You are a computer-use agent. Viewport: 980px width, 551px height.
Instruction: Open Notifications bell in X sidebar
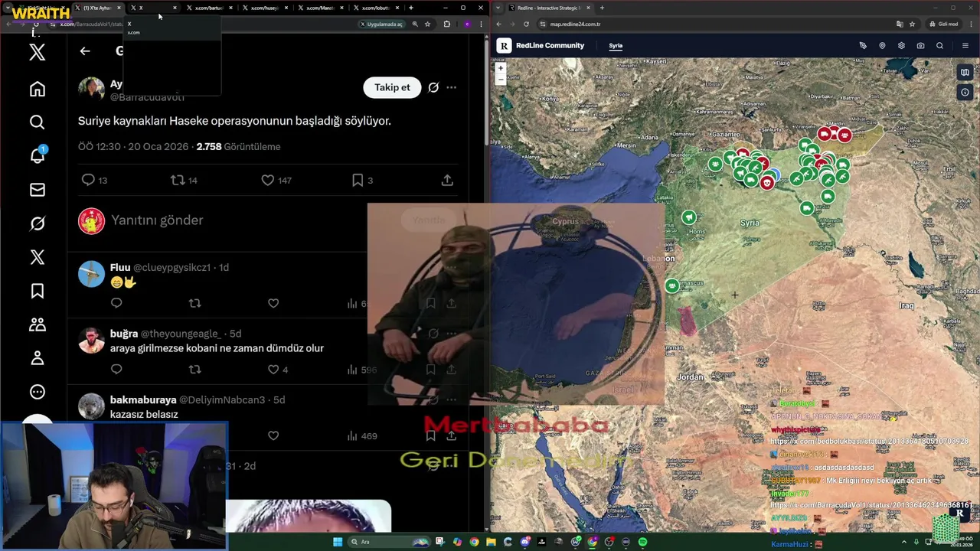tap(37, 155)
